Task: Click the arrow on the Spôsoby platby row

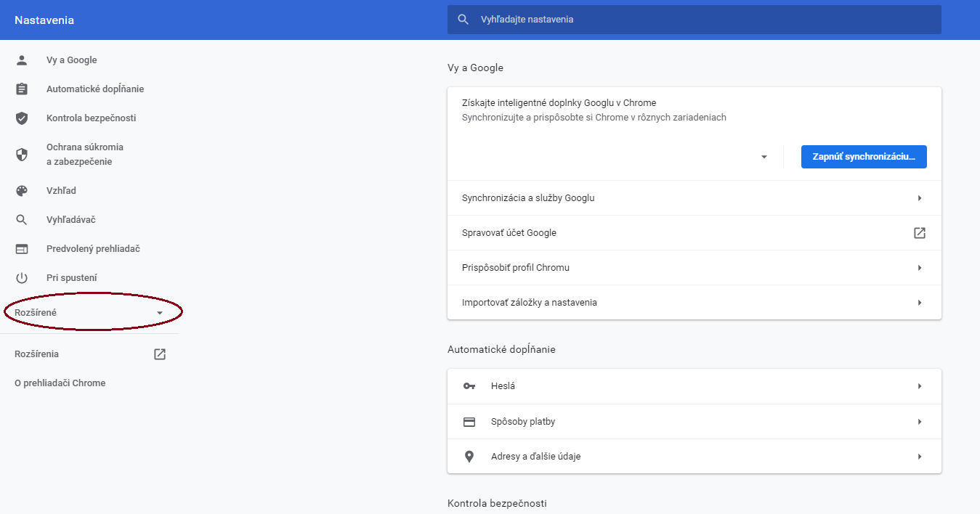Action: tap(920, 422)
